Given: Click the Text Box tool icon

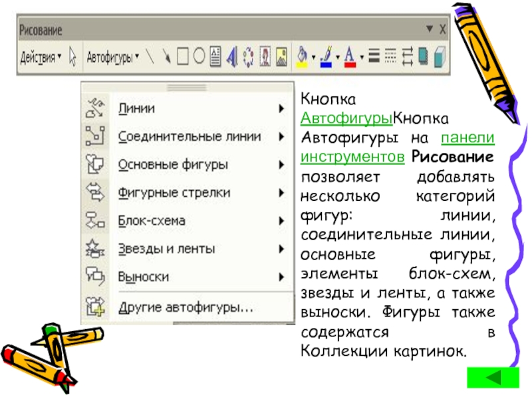Looking at the screenshot, I should tap(215, 57).
